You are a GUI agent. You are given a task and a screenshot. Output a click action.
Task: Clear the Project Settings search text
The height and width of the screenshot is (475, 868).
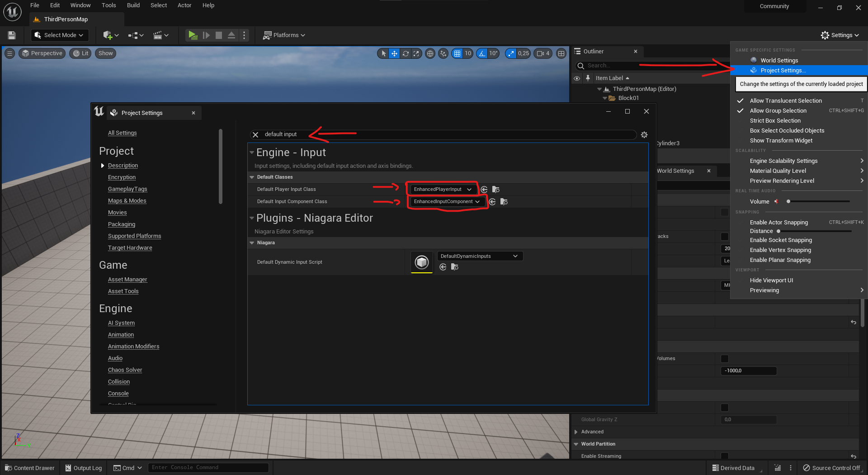pyautogui.click(x=255, y=134)
